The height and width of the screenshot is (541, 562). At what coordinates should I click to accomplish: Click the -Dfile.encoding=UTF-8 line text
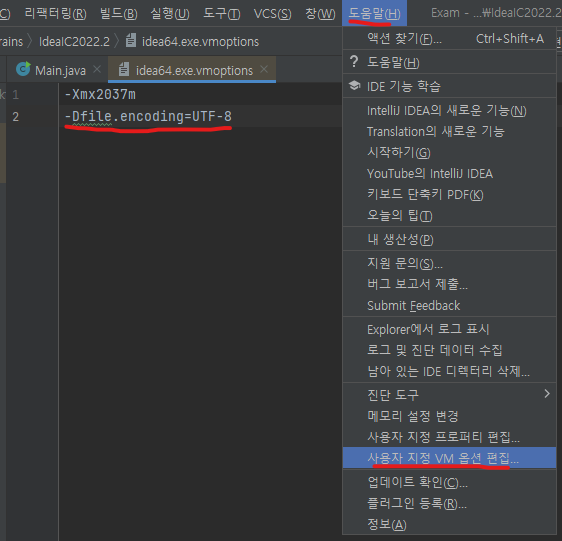tap(148, 116)
